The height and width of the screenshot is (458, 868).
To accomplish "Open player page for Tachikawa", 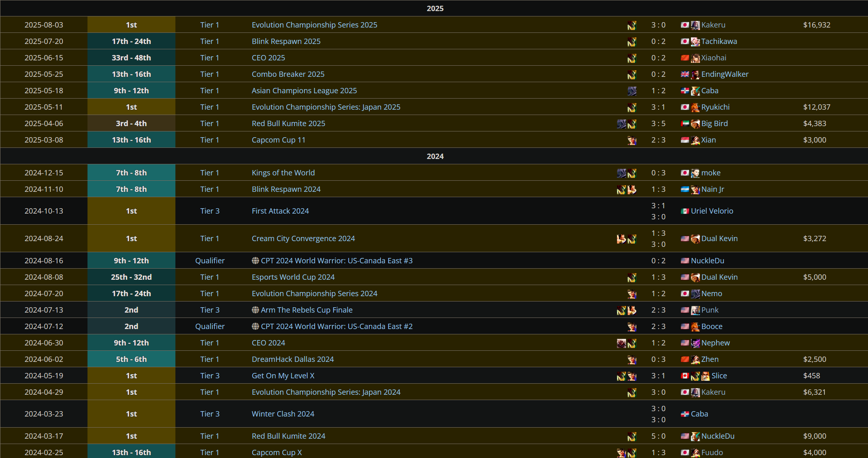I will [719, 41].
